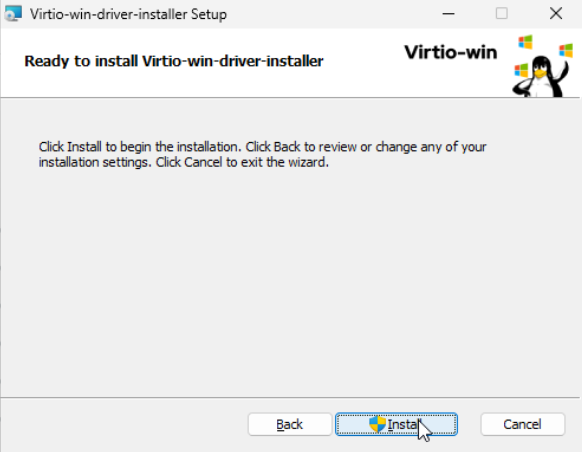
Task: Close the Virtio-win-driver-installer Setup window
Action: point(556,14)
